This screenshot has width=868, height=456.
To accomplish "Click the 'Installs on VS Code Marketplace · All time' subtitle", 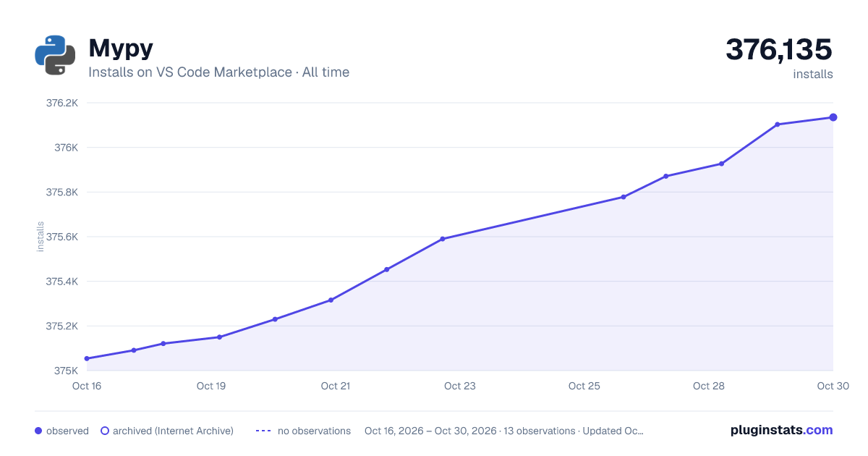I will click(x=218, y=72).
